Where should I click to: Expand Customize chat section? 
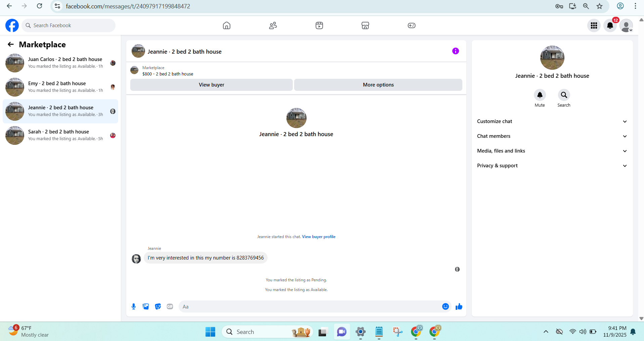[552, 121]
